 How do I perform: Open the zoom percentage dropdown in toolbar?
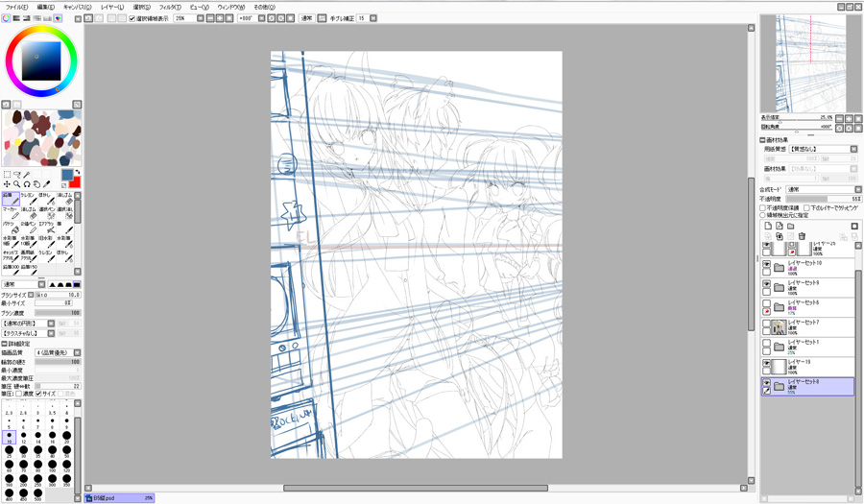[201, 18]
